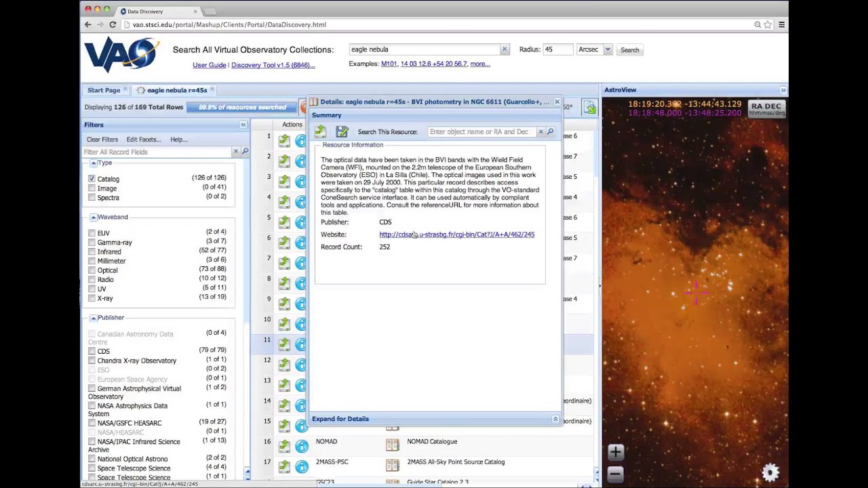Clear the eagle nebula search box
The image size is (868, 488).
coord(505,49)
